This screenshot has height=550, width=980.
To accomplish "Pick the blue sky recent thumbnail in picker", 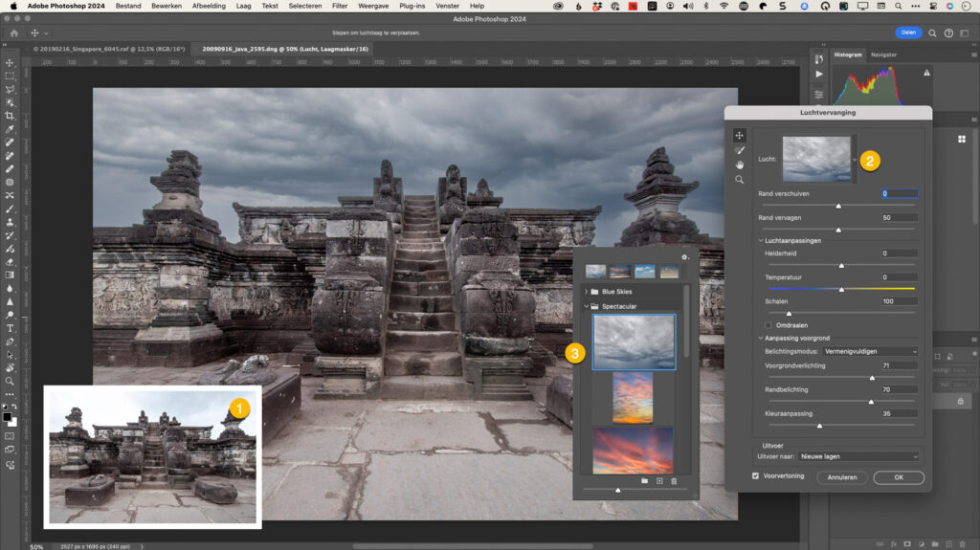I will (x=644, y=272).
